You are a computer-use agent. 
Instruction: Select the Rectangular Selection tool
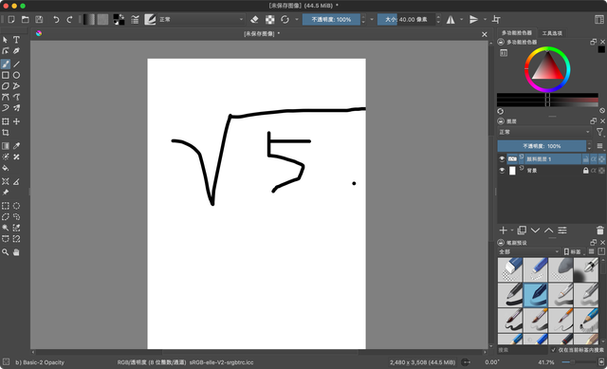[x=5, y=206]
